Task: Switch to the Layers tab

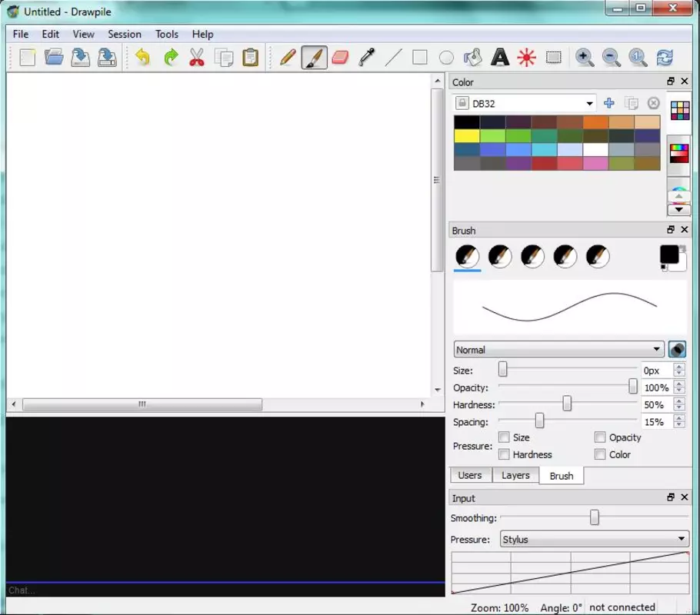Action: tap(515, 475)
